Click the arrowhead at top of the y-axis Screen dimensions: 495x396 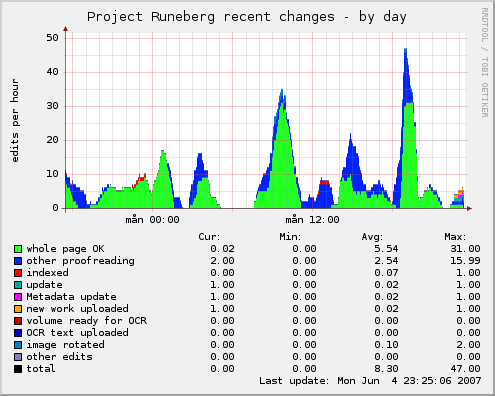pyautogui.click(x=66, y=29)
